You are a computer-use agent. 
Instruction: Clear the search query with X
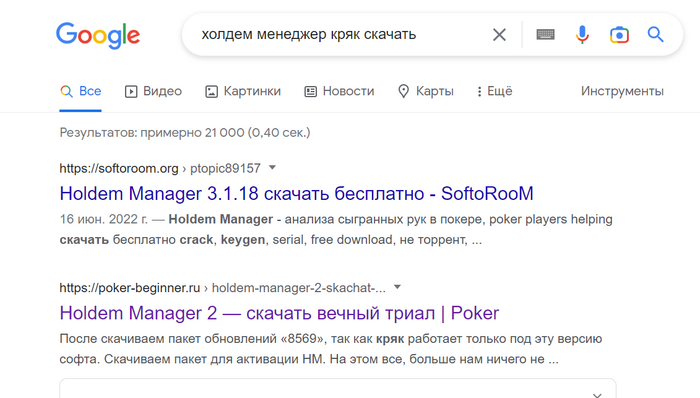point(499,35)
